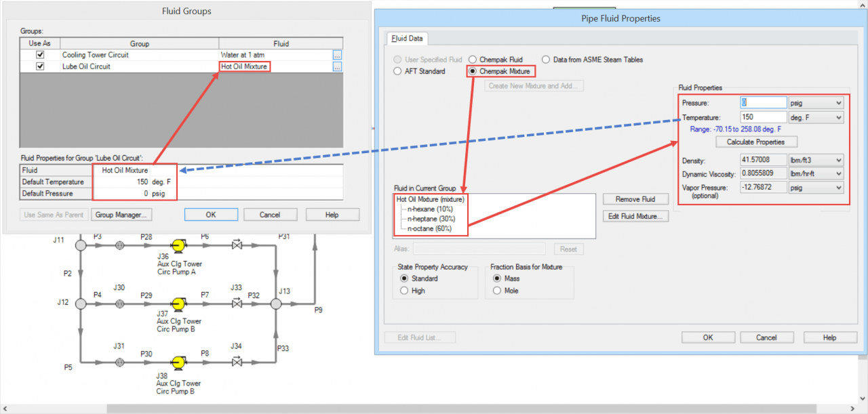Click the Vapor Pressure value field

coord(763,188)
